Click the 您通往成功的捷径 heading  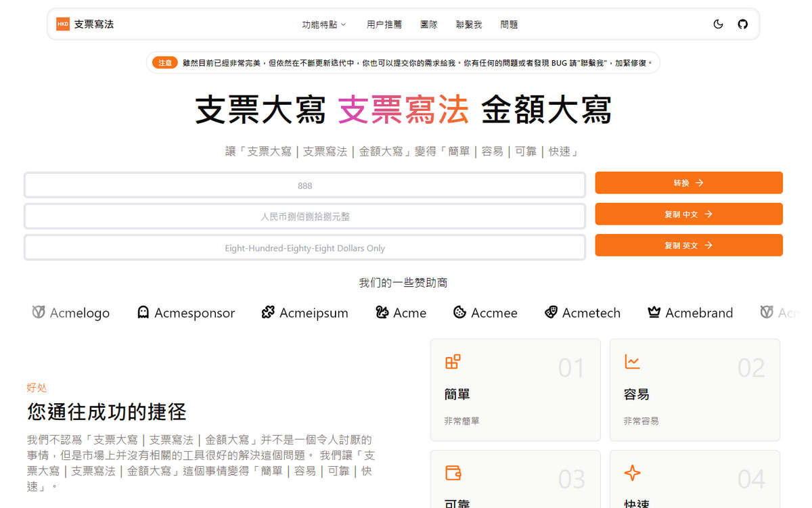click(x=107, y=411)
